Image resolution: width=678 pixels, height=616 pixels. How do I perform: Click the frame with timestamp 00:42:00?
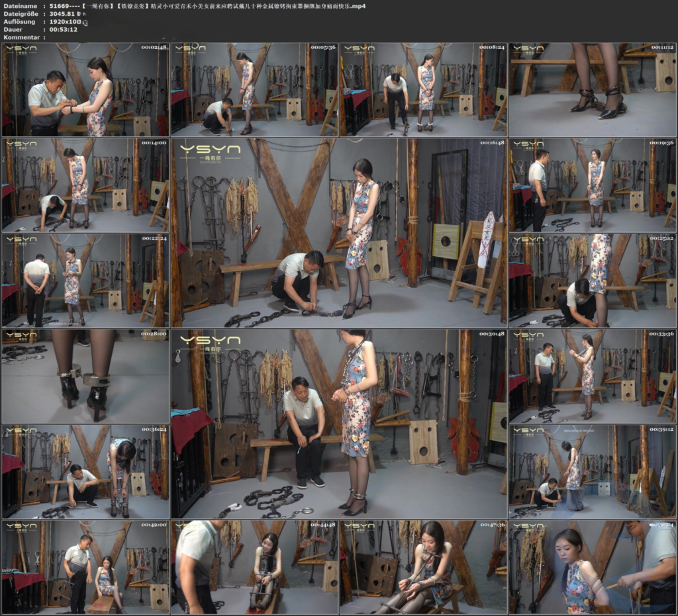[85, 567]
